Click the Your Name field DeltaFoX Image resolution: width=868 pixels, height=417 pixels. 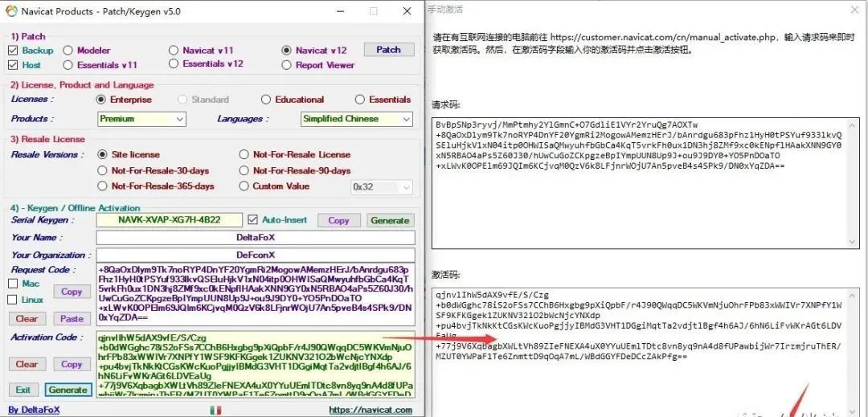tap(256, 237)
